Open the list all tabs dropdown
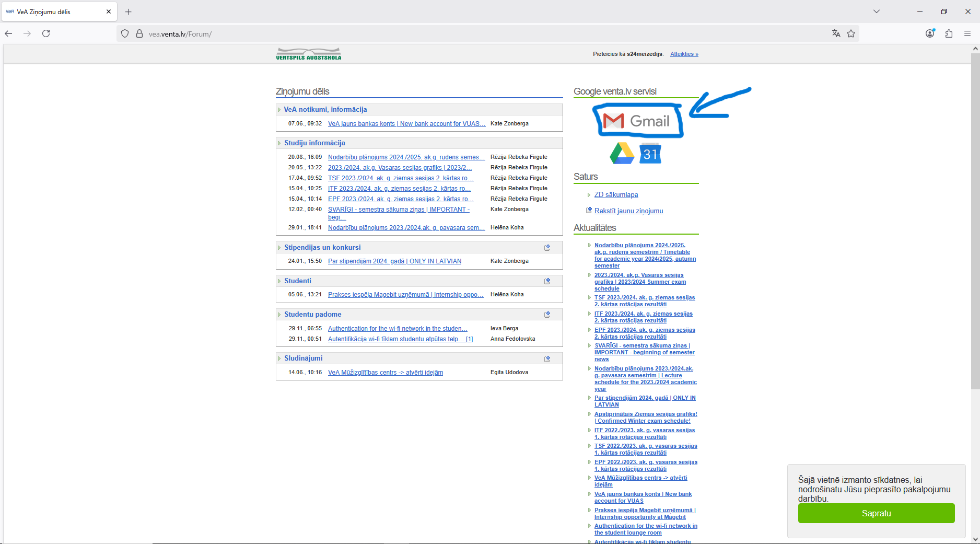The width and height of the screenshot is (980, 544). click(877, 11)
